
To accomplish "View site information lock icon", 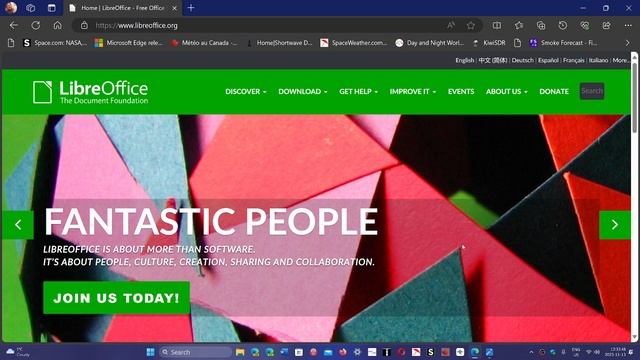I will point(84,25).
